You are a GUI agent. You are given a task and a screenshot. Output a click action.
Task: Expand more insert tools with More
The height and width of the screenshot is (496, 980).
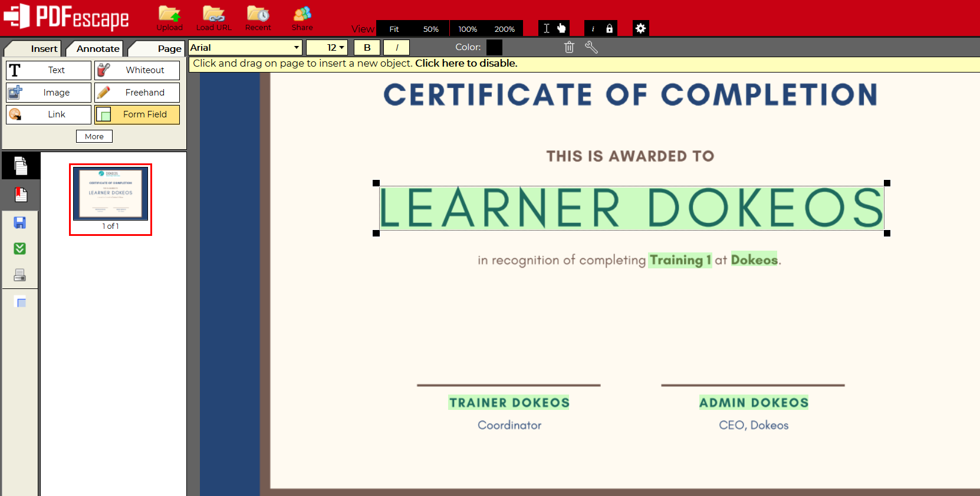coord(94,136)
